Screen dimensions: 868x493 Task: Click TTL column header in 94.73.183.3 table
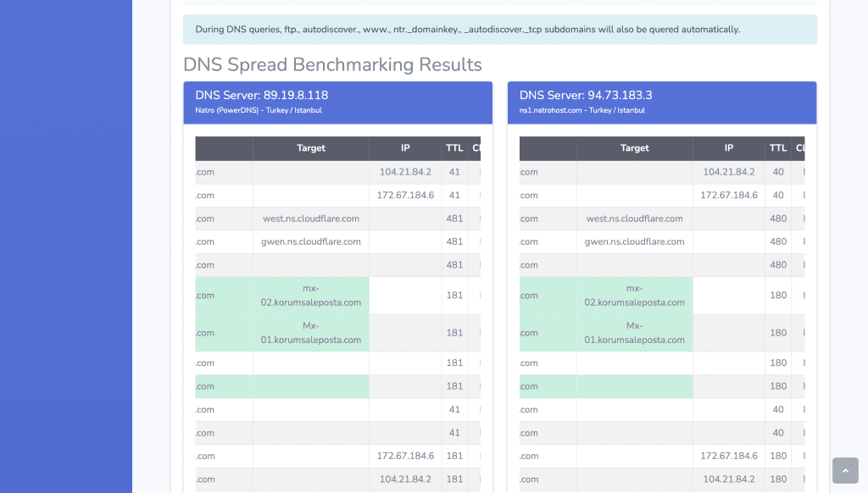coord(778,148)
